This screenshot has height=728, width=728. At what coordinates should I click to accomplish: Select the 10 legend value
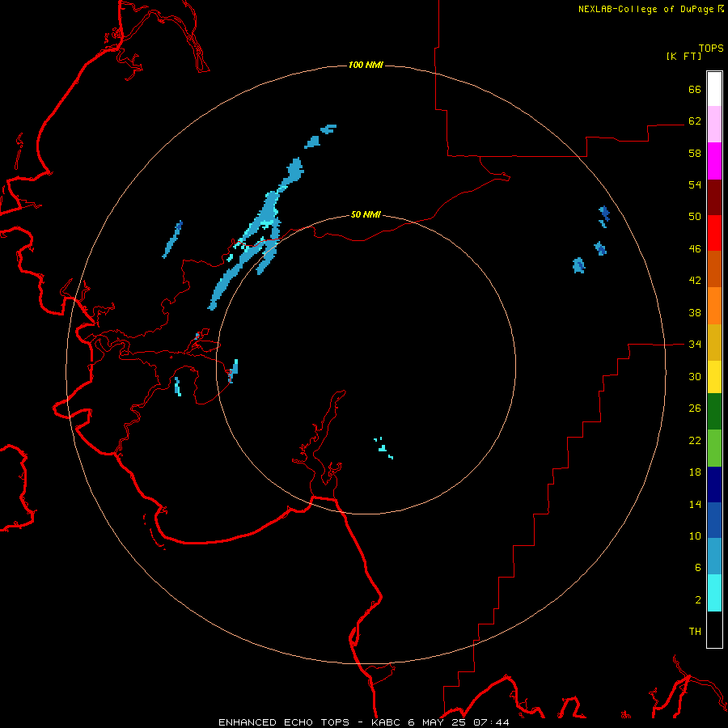coord(695,535)
